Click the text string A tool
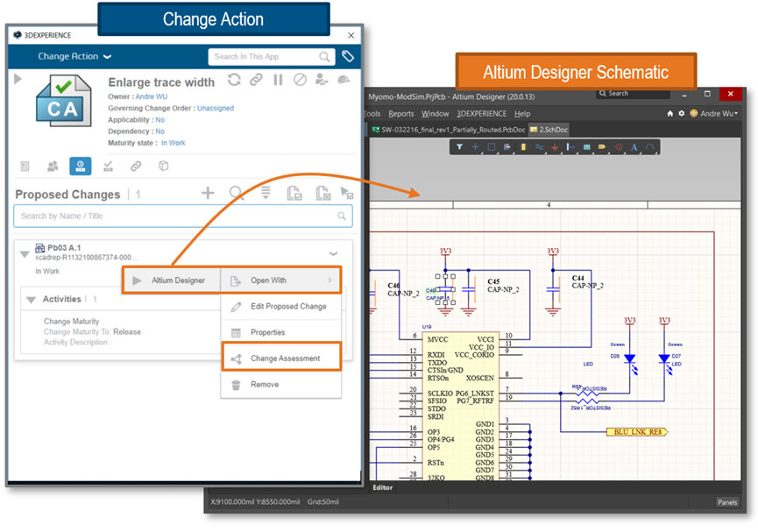758x532 pixels. pyautogui.click(x=634, y=147)
